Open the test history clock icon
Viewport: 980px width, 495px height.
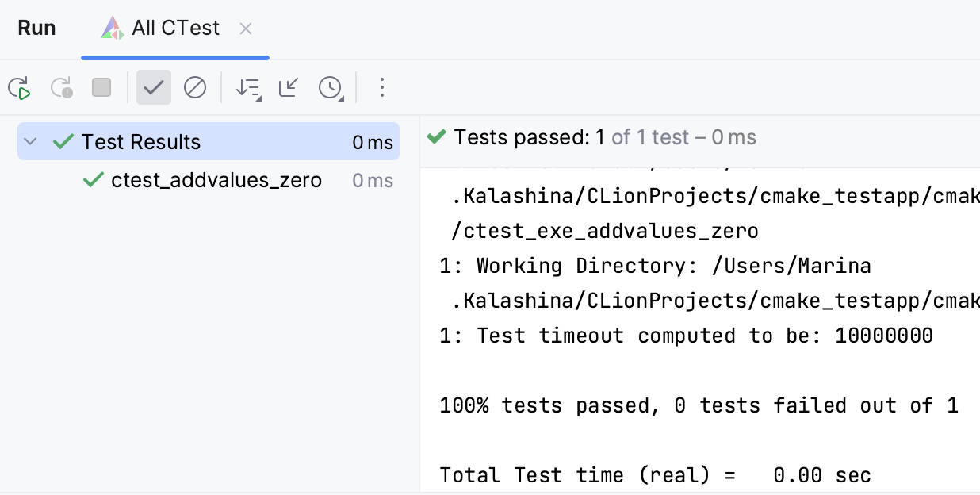(330, 87)
